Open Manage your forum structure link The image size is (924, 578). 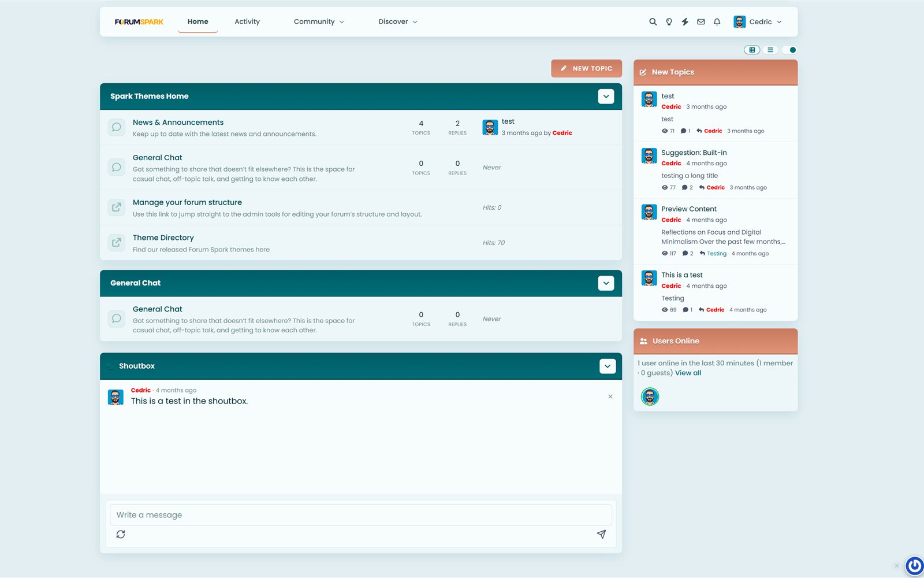[187, 202]
